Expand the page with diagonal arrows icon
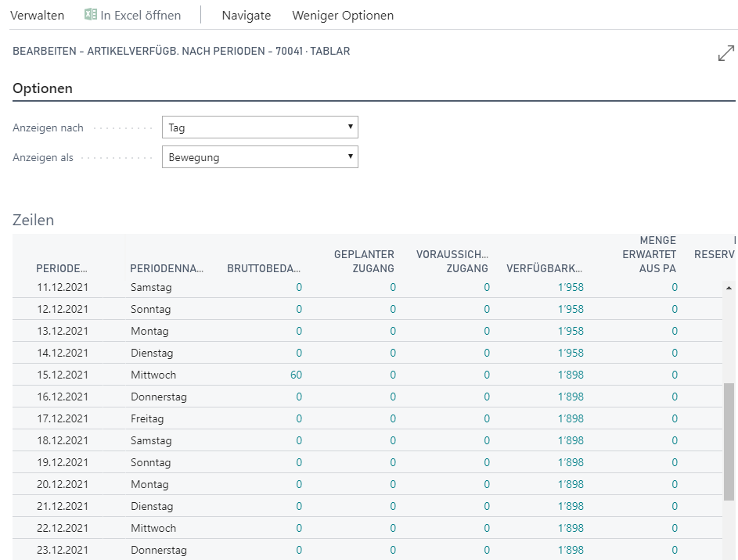The width and height of the screenshot is (738, 560). coord(725,53)
